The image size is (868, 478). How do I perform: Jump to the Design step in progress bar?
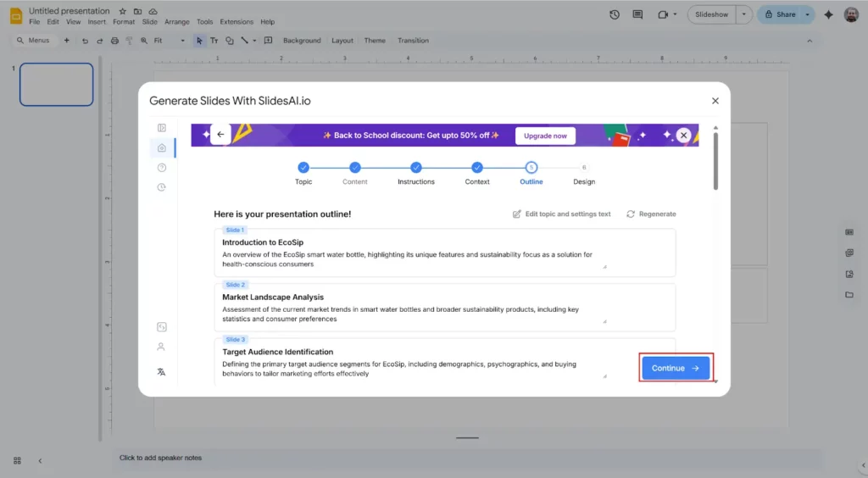point(584,168)
